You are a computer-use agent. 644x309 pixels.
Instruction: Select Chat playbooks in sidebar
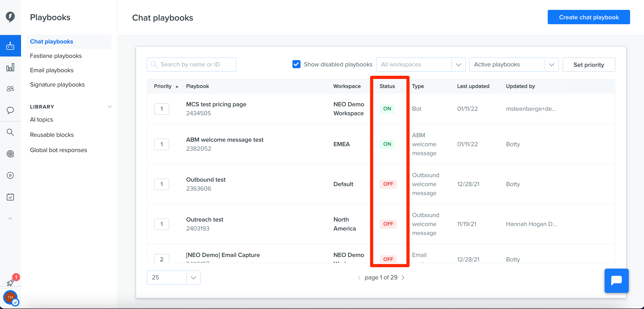[69, 41]
